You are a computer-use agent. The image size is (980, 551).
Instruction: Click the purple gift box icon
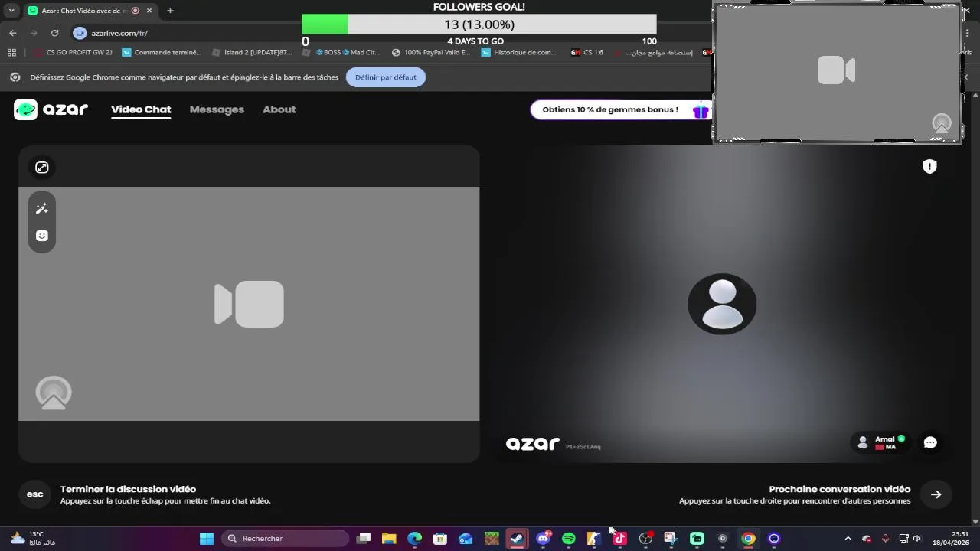[x=701, y=110]
